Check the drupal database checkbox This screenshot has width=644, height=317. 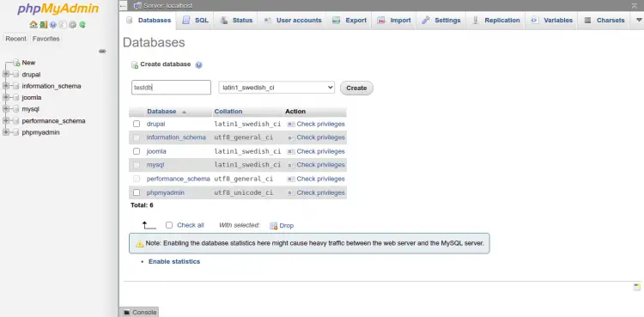pos(137,124)
